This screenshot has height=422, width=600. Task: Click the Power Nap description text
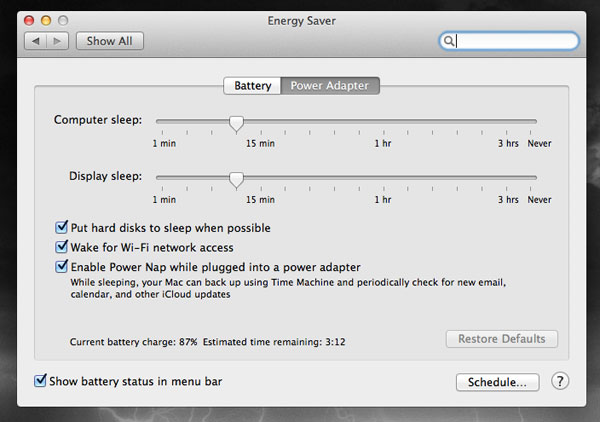point(288,288)
